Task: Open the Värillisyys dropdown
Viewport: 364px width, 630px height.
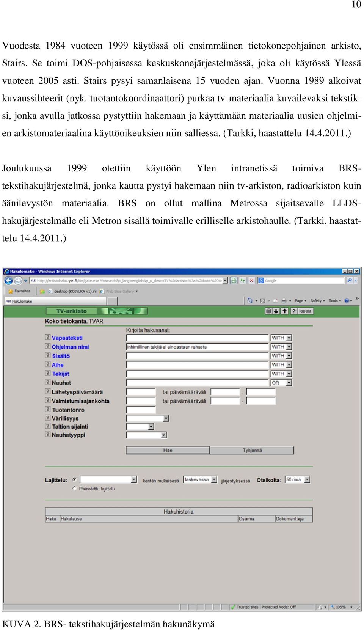Action: click(147, 418)
